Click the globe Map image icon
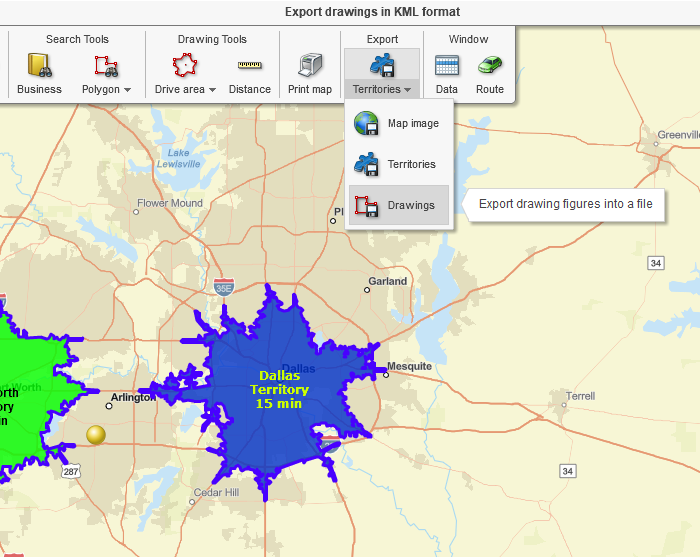 [367, 123]
